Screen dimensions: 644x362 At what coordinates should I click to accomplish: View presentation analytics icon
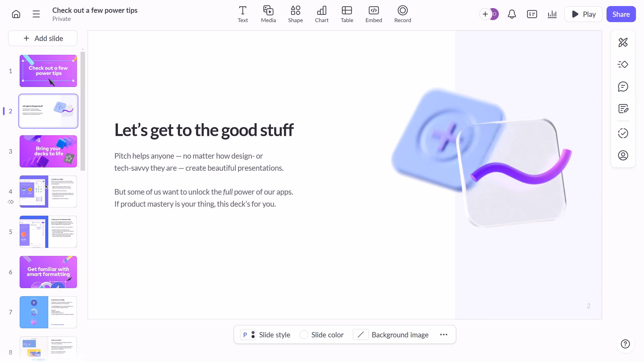(552, 14)
